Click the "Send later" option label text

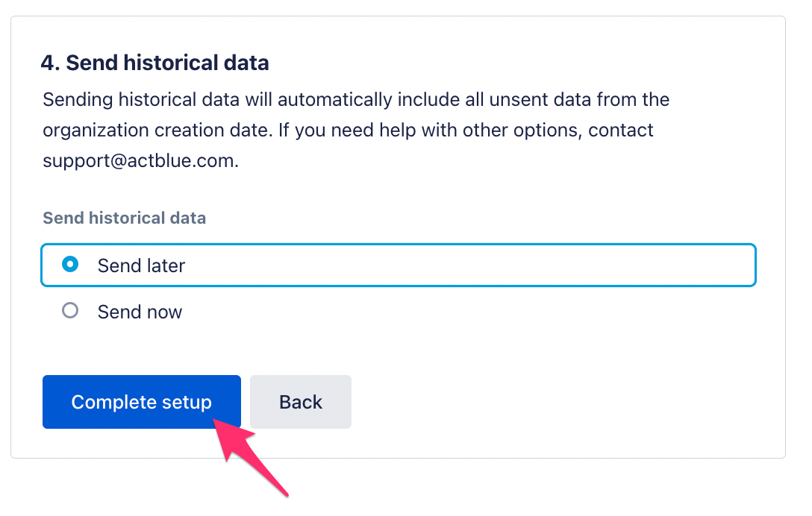(141, 265)
